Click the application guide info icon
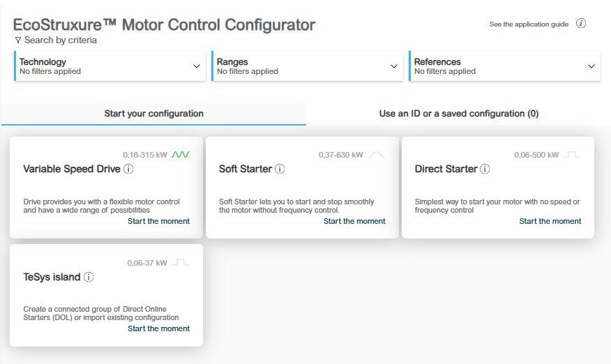The width and height of the screenshot is (611, 364). (x=581, y=24)
